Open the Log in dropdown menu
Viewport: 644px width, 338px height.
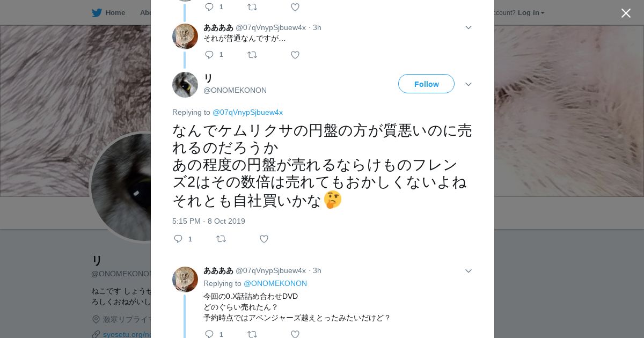531,13
